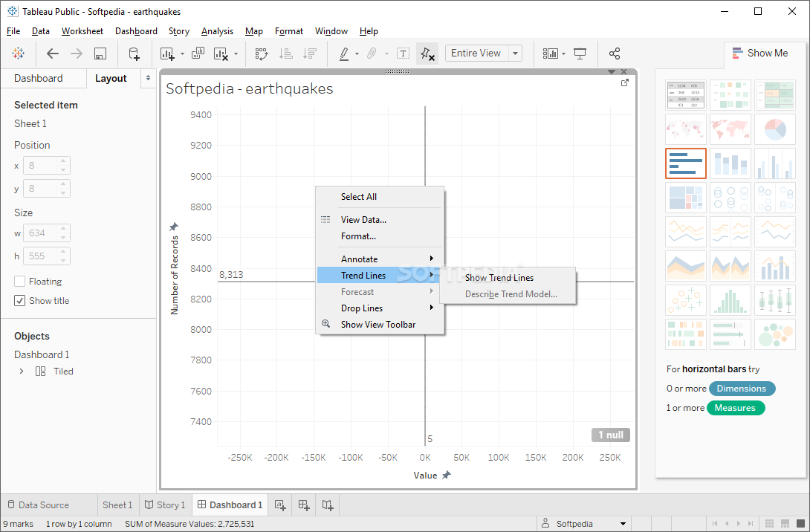Select the horizontal bars chart thumbnail
The image size is (810, 532).
click(x=685, y=163)
